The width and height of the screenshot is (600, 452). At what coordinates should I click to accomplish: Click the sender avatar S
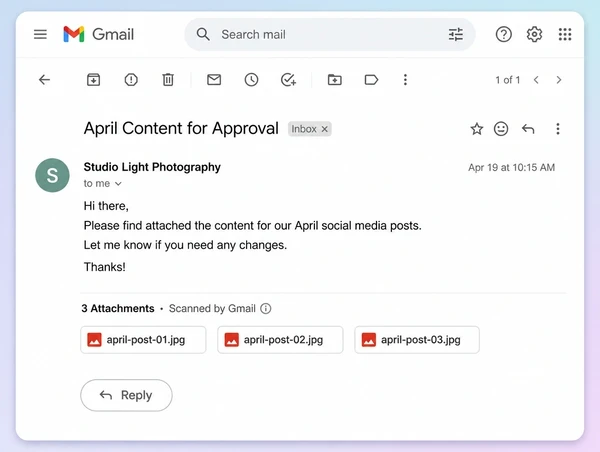(52, 175)
